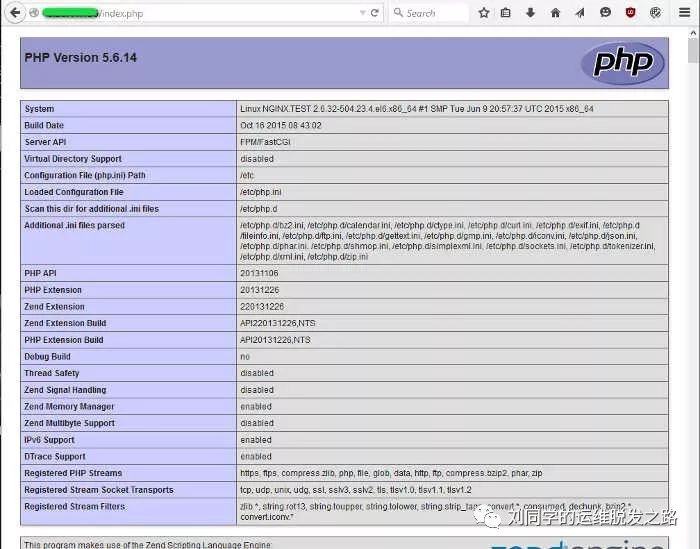Click Registered Stream Socket Transports label
This screenshot has width=700, height=549.
pos(99,490)
